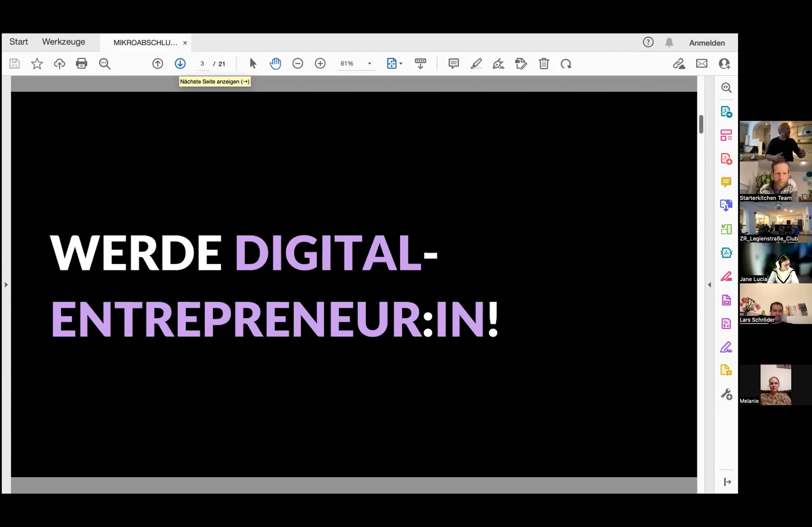Show previous page arrow button
The width and height of the screenshot is (812, 527).
(158, 64)
